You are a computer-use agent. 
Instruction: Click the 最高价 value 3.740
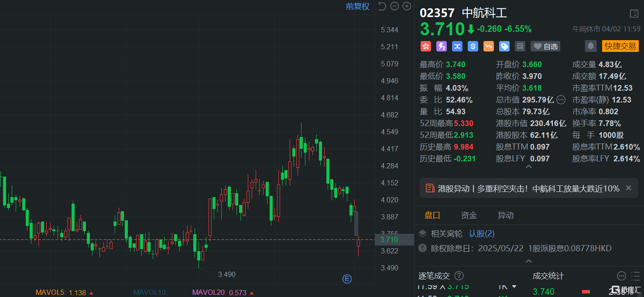point(456,65)
